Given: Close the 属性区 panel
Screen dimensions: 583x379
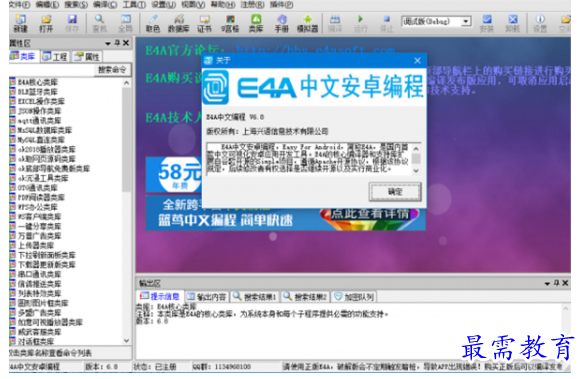Looking at the screenshot, I should (126, 43).
